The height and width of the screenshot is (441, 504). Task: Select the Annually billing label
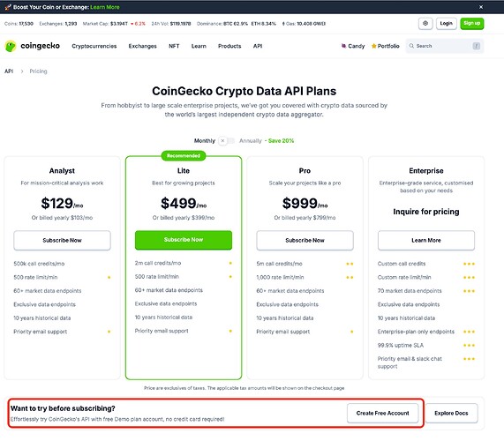point(251,141)
